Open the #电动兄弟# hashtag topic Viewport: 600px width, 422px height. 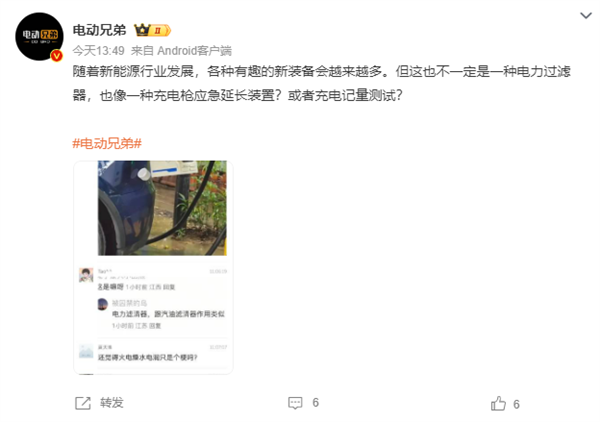click(107, 143)
